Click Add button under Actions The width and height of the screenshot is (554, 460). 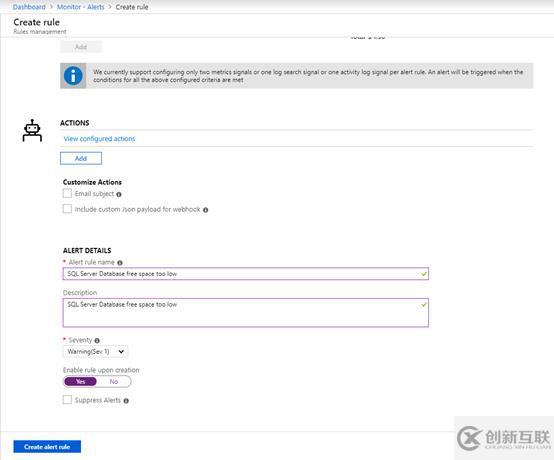[x=81, y=158]
